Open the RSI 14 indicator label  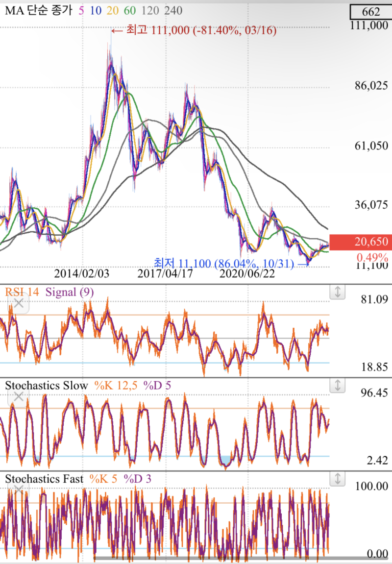pyautogui.click(x=22, y=292)
